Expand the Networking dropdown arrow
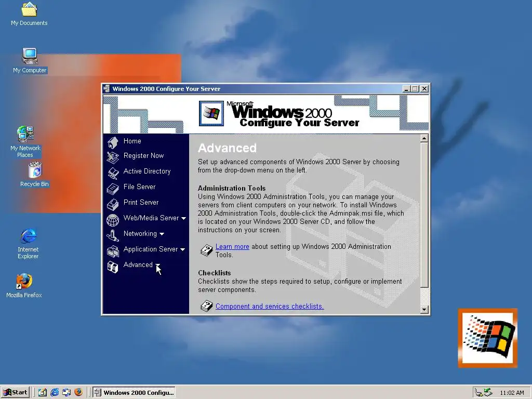Image resolution: width=532 pixels, height=399 pixels. click(x=162, y=234)
